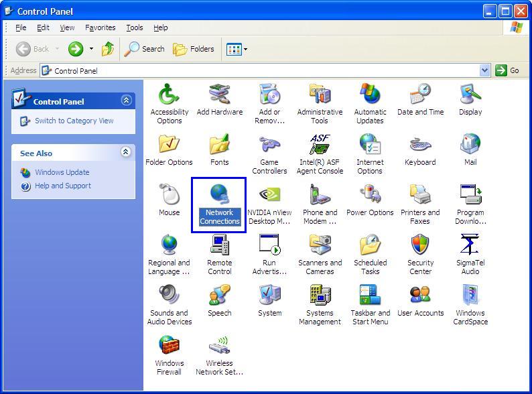Open the Views dropdown button

pyautogui.click(x=237, y=49)
